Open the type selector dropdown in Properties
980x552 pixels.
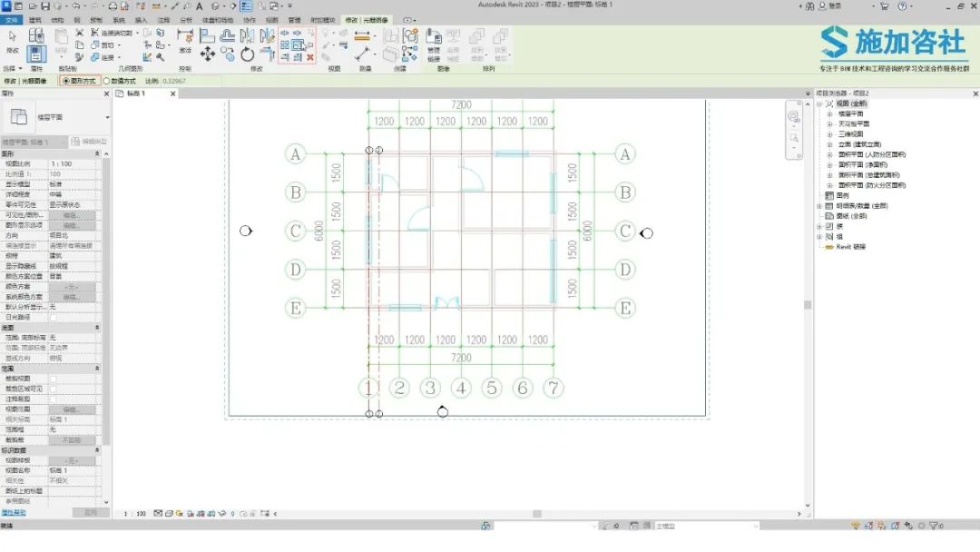(x=107, y=117)
